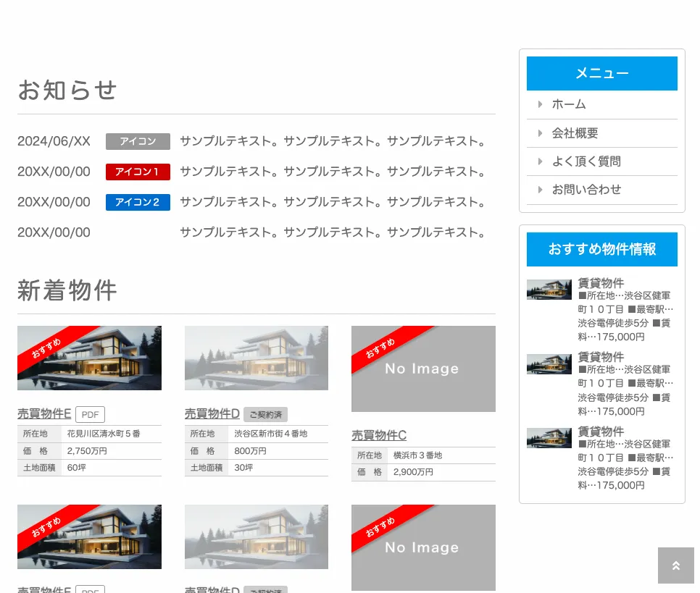Click the third 賃貸物件 thumbnail in the sidebar
This screenshot has width=700, height=593.
point(549,438)
